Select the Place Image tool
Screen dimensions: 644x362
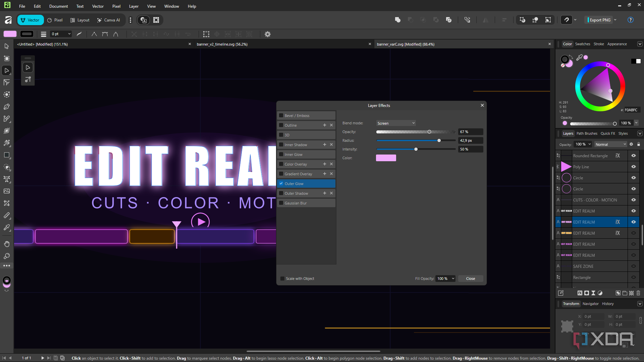coord(6,191)
